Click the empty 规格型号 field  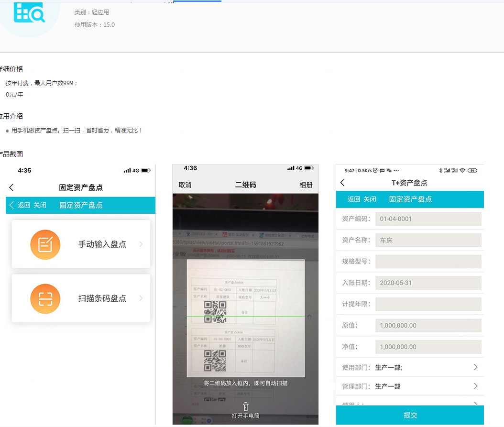(428, 262)
